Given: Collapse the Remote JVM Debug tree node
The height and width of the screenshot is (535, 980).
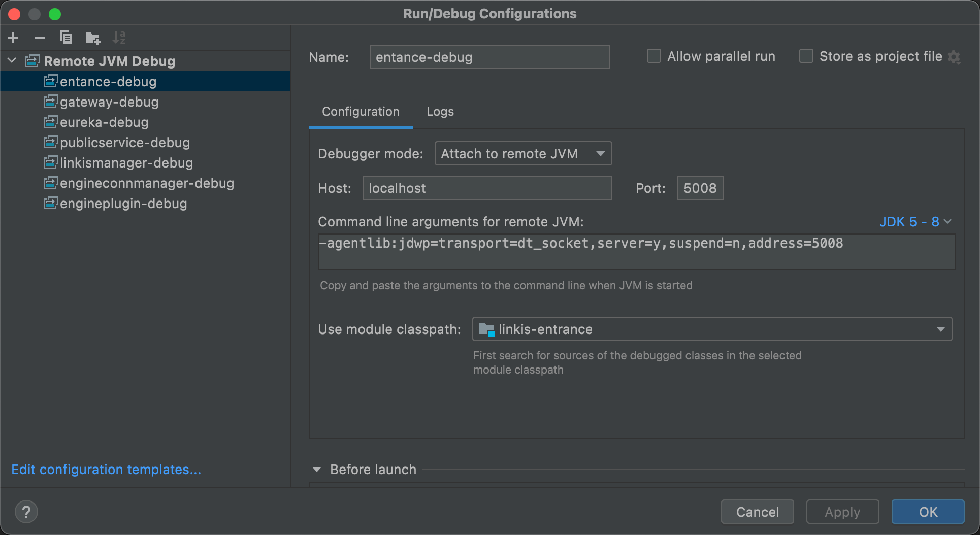Looking at the screenshot, I should click(x=12, y=61).
